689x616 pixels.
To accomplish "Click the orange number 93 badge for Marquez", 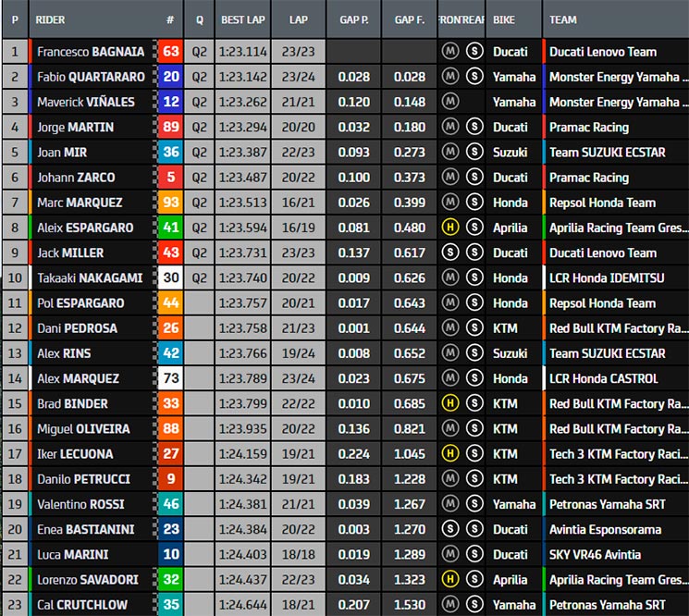I will (x=170, y=203).
